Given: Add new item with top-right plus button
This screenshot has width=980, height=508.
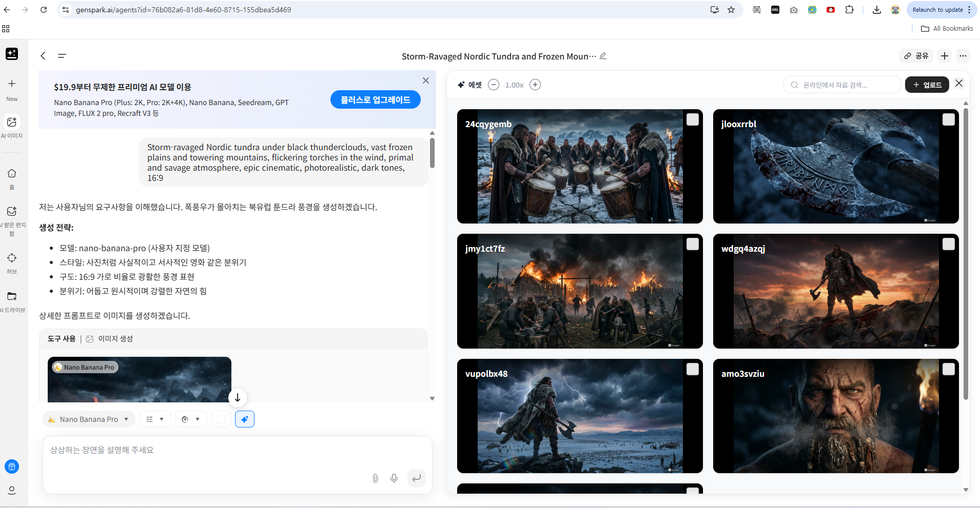Looking at the screenshot, I should [945, 56].
